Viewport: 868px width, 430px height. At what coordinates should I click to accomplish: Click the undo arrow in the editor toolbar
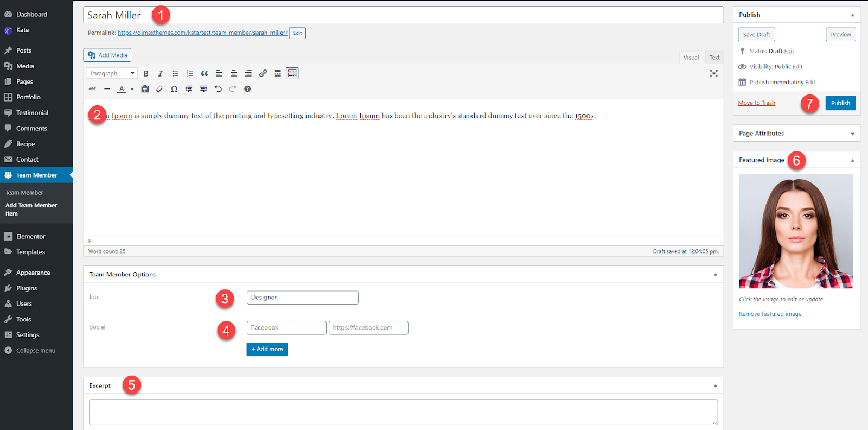coord(218,89)
